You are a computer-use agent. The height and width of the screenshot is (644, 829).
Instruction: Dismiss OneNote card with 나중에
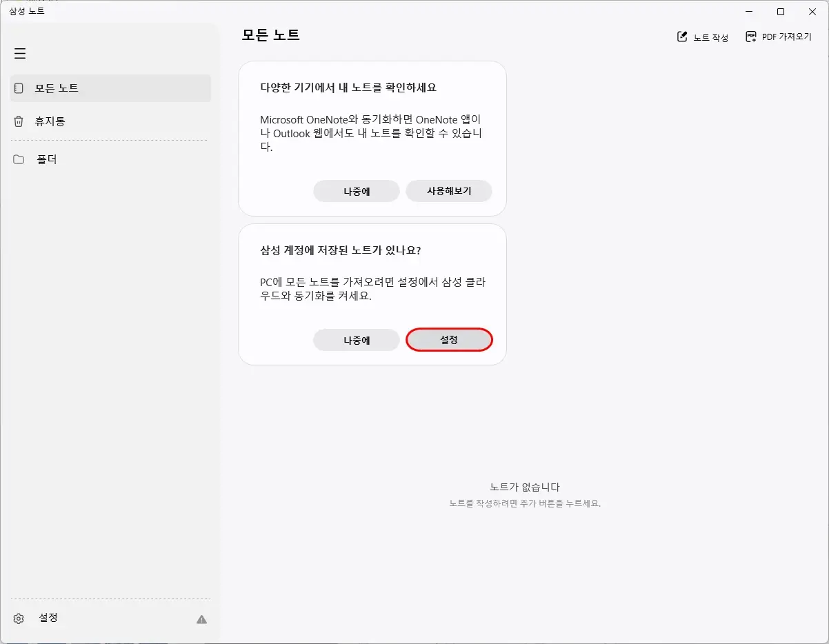[x=357, y=191]
